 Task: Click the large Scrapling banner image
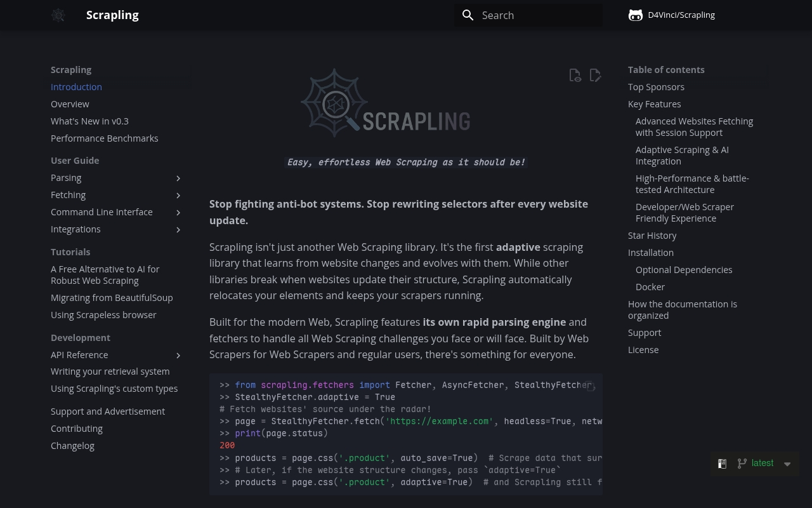(386, 104)
